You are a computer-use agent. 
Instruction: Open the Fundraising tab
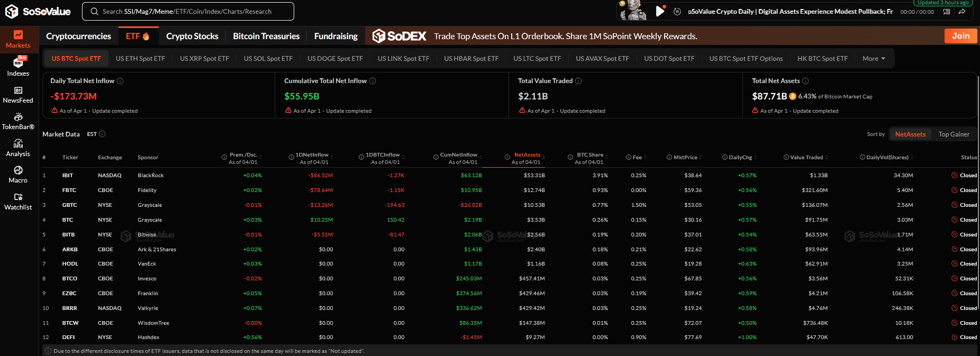(336, 36)
